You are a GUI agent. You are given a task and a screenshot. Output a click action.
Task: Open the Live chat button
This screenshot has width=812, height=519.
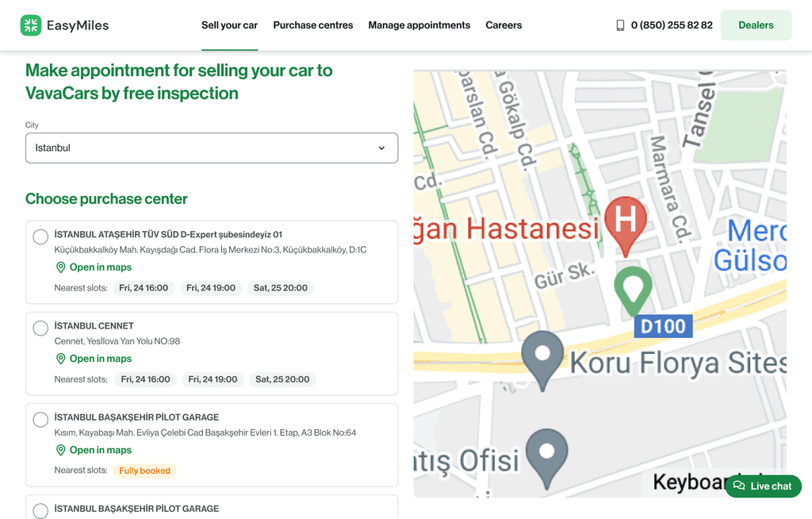click(x=764, y=486)
